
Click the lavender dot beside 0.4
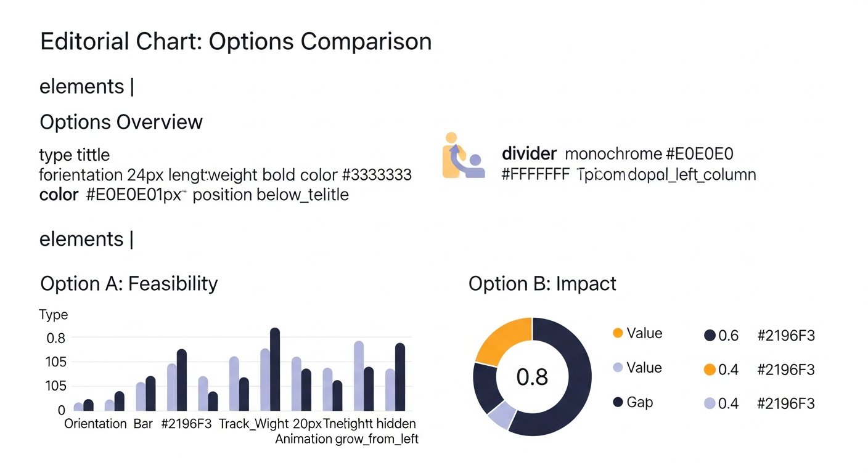(x=710, y=403)
